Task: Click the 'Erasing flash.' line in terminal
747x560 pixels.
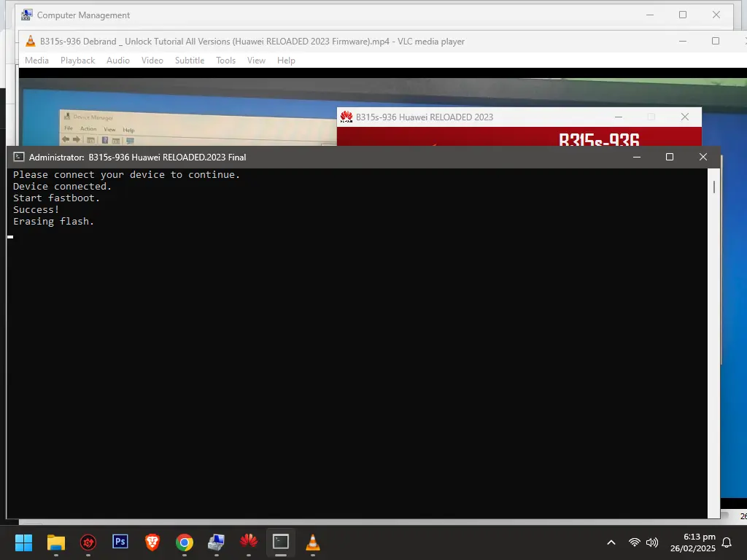Action: coord(53,222)
